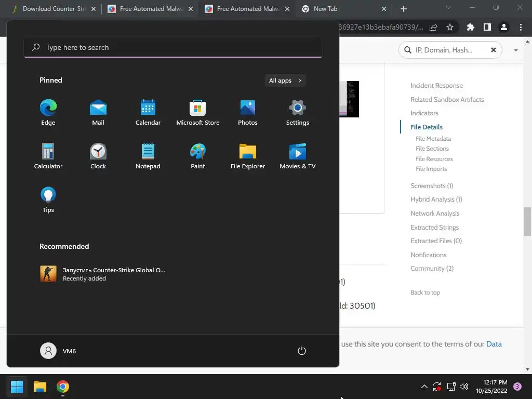
Task: Go to File Metadata subsection
Action: [433, 138]
